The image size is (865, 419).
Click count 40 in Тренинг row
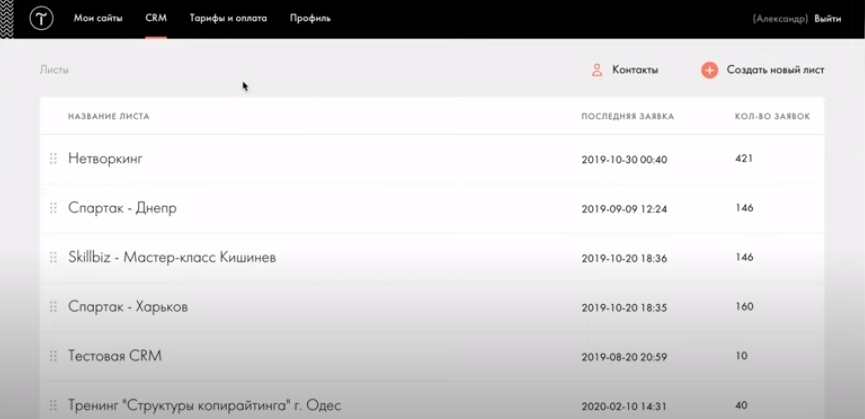(741, 405)
